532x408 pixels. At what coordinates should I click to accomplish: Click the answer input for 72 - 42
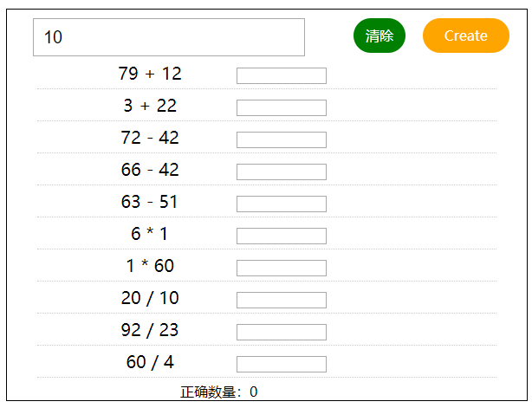coord(281,139)
